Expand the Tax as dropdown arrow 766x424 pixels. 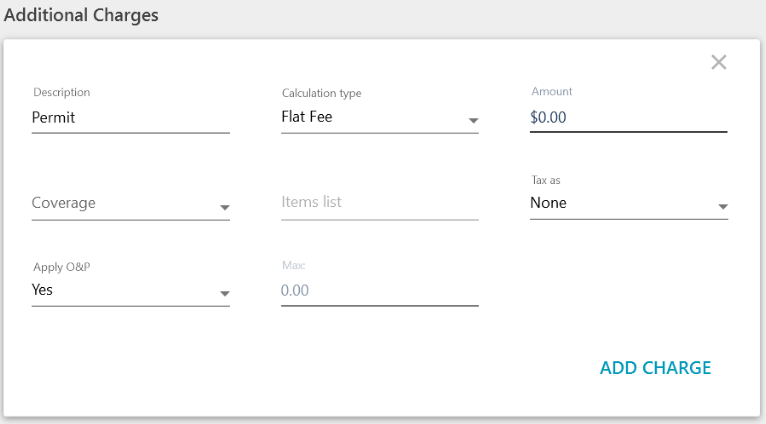click(x=722, y=208)
